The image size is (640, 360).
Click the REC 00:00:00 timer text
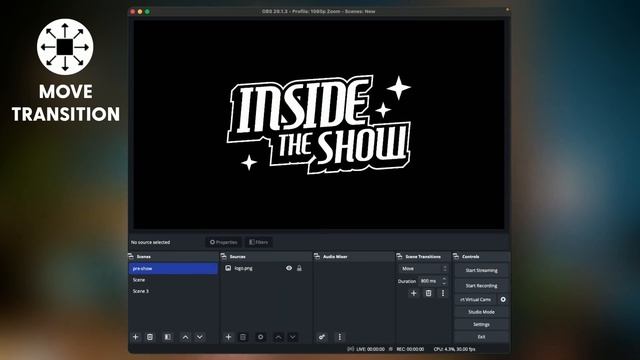410,349
